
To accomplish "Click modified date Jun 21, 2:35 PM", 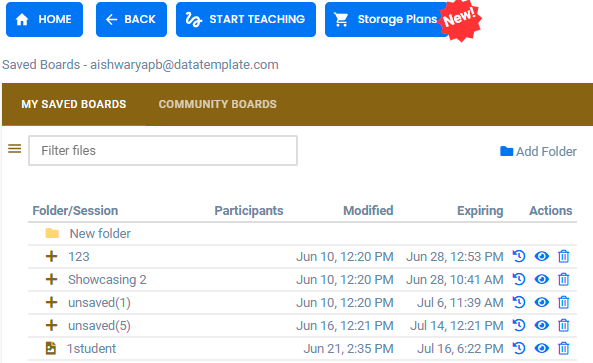I will pyautogui.click(x=349, y=349).
